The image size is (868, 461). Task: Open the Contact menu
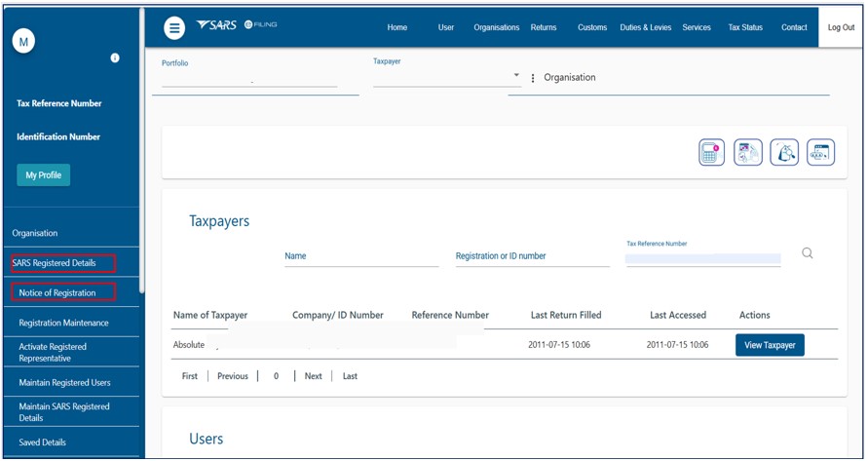[x=794, y=27]
